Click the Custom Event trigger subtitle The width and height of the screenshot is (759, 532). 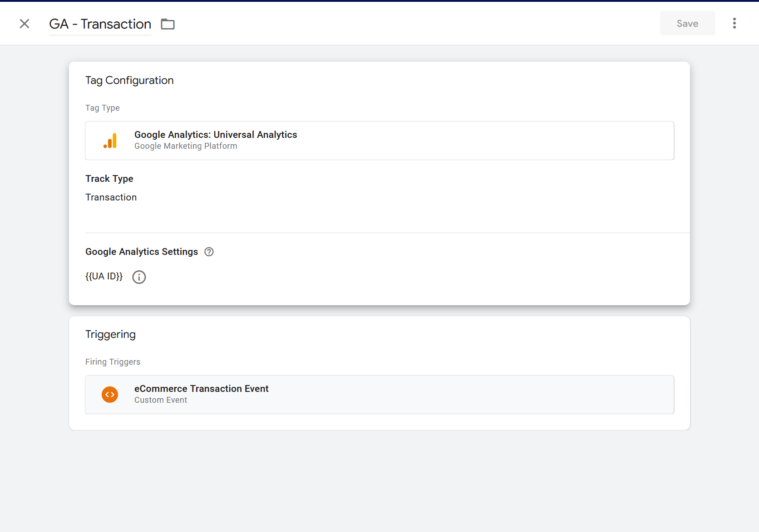tap(161, 400)
